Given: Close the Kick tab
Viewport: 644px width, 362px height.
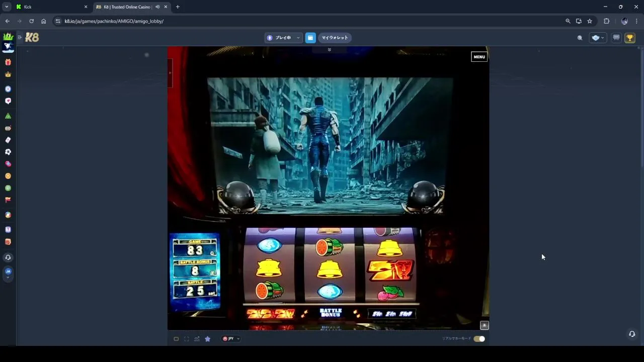Looking at the screenshot, I should [86, 7].
